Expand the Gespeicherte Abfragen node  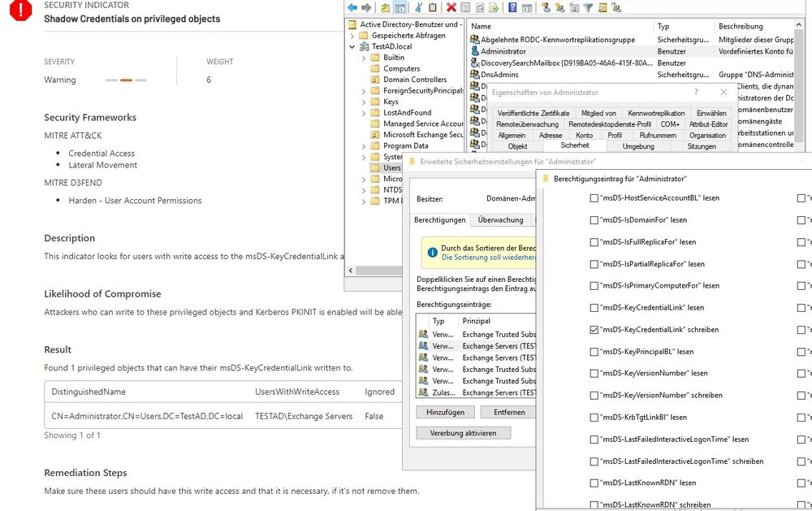[x=352, y=36]
